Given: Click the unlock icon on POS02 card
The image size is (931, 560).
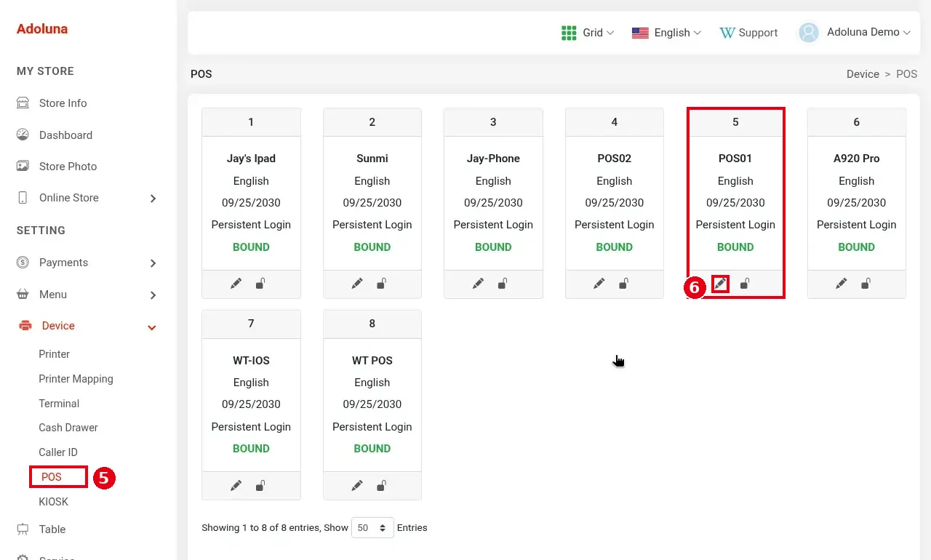Looking at the screenshot, I should click(623, 284).
